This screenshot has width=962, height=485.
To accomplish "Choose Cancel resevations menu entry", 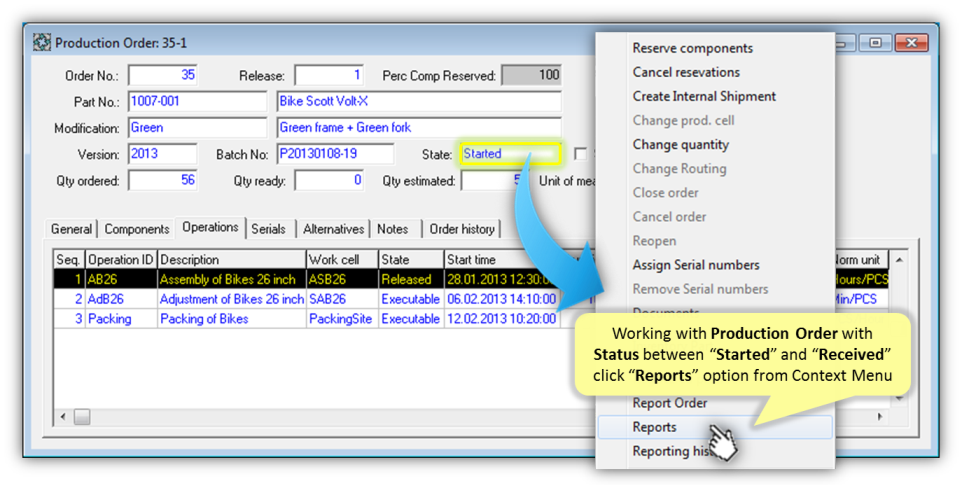I will click(x=686, y=72).
